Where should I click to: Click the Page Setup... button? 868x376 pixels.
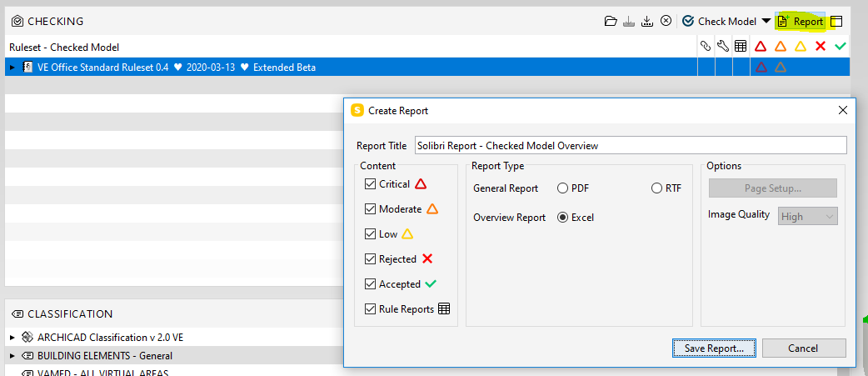click(773, 188)
